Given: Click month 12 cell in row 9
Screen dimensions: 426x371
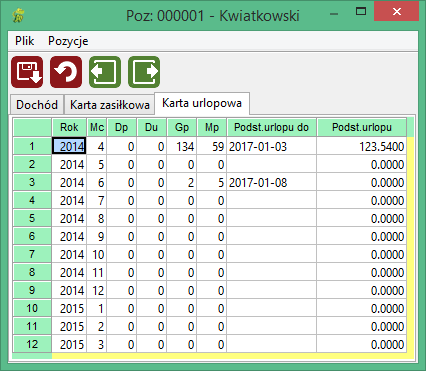Looking at the screenshot, I should coord(97,290).
